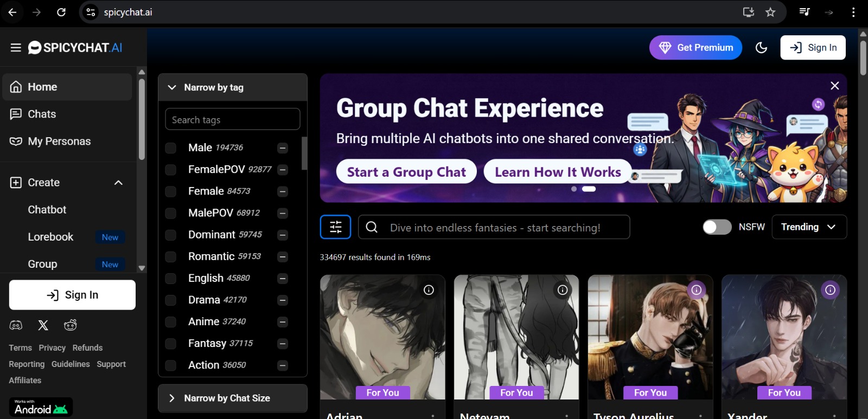Check the FemalePOV tag checkbox

pyautogui.click(x=170, y=170)
